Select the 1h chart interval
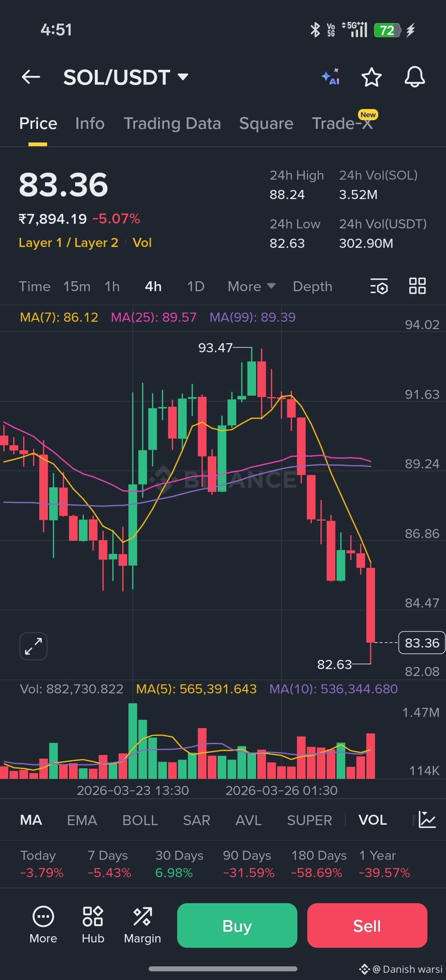The image size is (446, 980). [112, 286]
